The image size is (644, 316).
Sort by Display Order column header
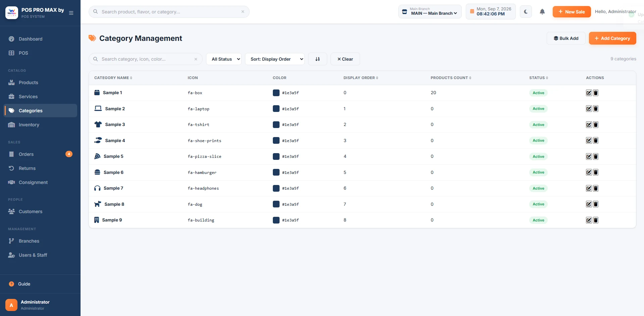(x=361, y=78)
